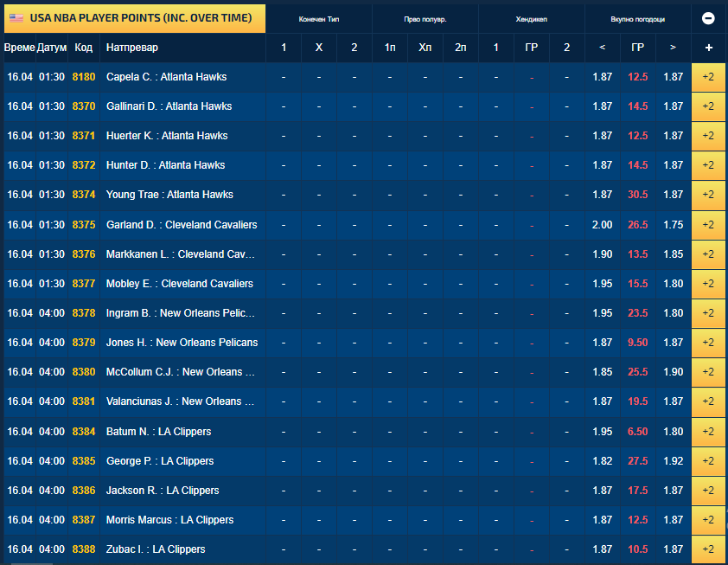Open the Young Trae : Atlanta Hawks match

(x=169, y=195)
